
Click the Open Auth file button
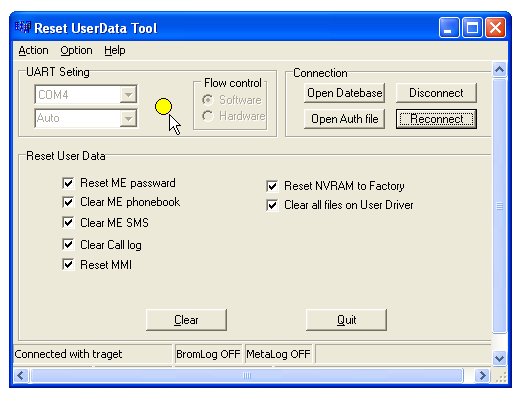click(344, 119)
